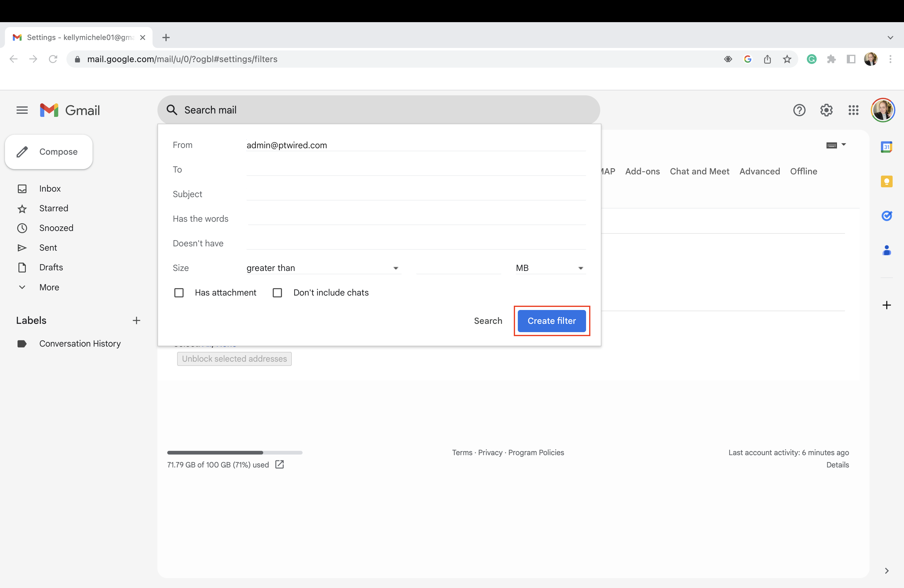Open Google Calendar from the right side panel
The image size is (904, 588).
[x=887, y=147]
